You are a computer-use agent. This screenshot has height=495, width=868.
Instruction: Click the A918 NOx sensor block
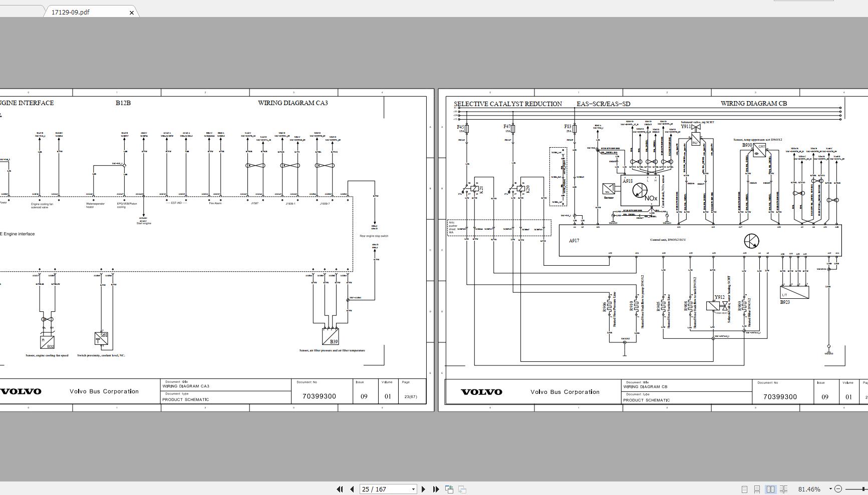(640, 190)
